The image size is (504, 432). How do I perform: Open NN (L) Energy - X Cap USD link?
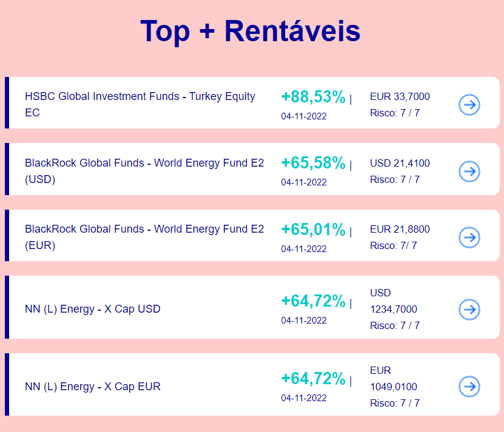[x=93, y=309]
